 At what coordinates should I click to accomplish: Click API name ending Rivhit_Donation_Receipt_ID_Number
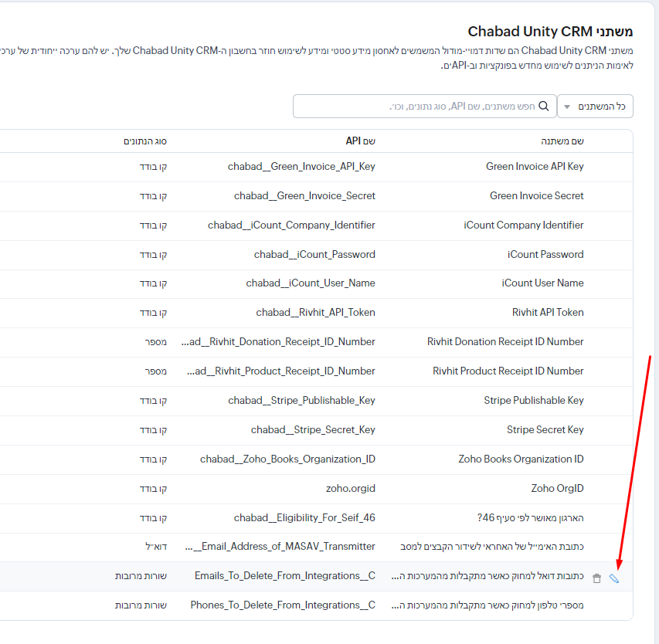[x=278, y=342]
